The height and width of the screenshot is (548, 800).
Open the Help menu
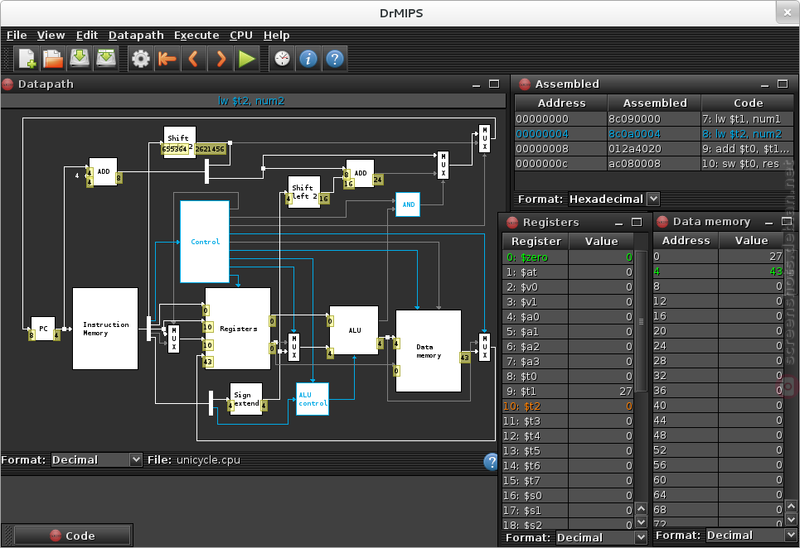(x=277, y=35)
